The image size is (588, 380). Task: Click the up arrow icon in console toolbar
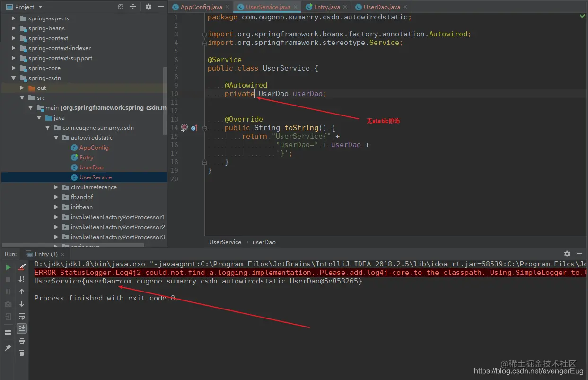click(22, 292)
